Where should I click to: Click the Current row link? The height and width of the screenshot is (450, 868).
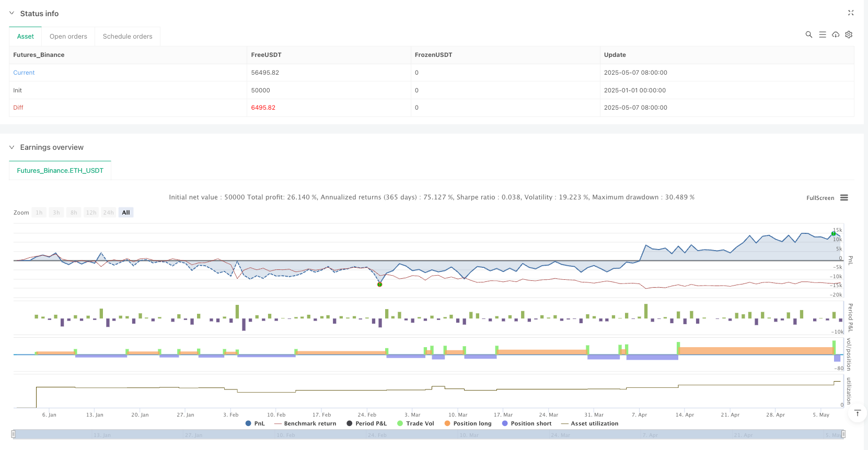[x=24, y=73]
